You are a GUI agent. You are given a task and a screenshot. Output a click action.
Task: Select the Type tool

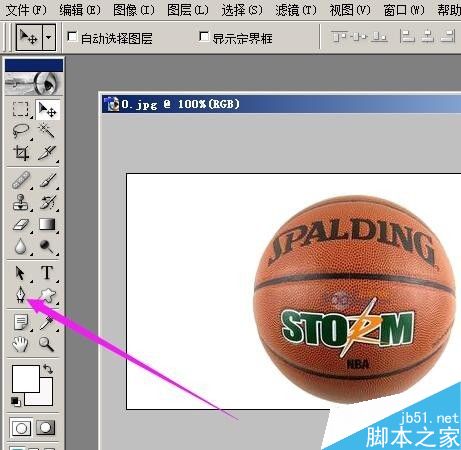47,273
